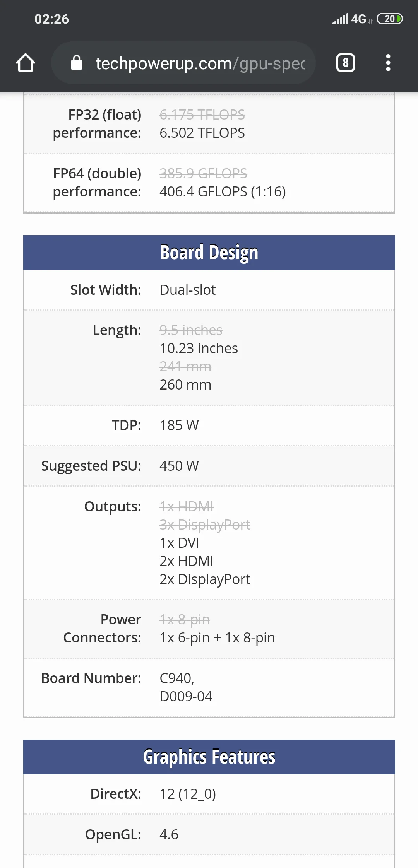Open the tab switcher showing 8 tabs

click(x=345, y=63)
